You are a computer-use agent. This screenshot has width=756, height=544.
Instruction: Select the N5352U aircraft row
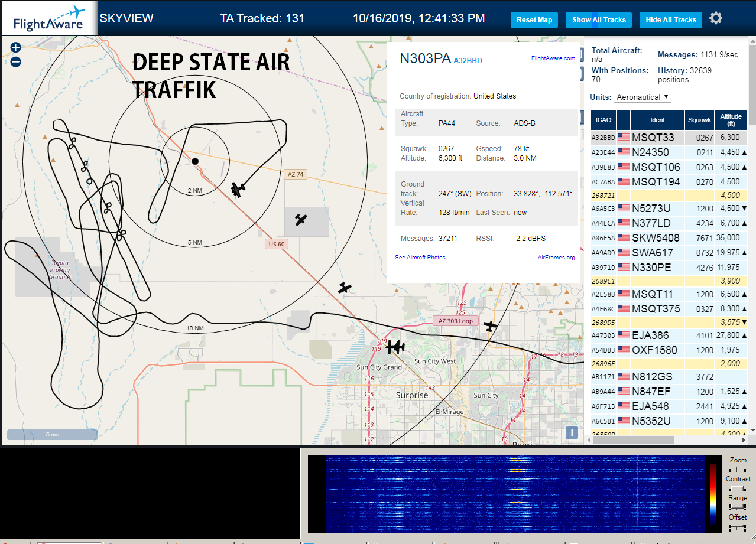669,421
